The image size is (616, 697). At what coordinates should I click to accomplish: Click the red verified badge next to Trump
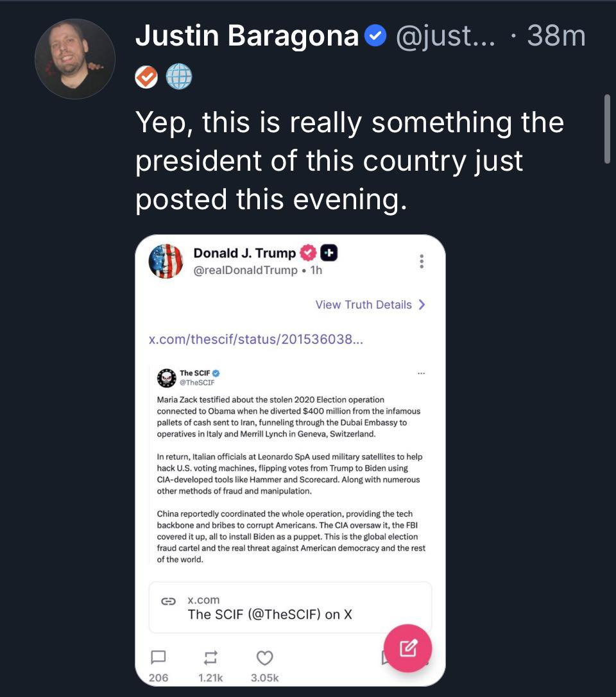(x=308, y=254)
